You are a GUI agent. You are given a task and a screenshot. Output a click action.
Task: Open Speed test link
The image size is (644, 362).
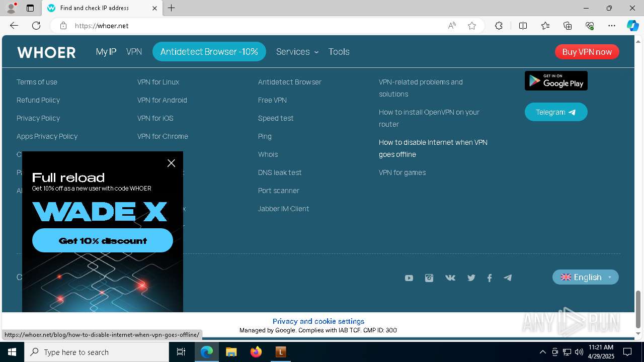click(x=276, y=118)
